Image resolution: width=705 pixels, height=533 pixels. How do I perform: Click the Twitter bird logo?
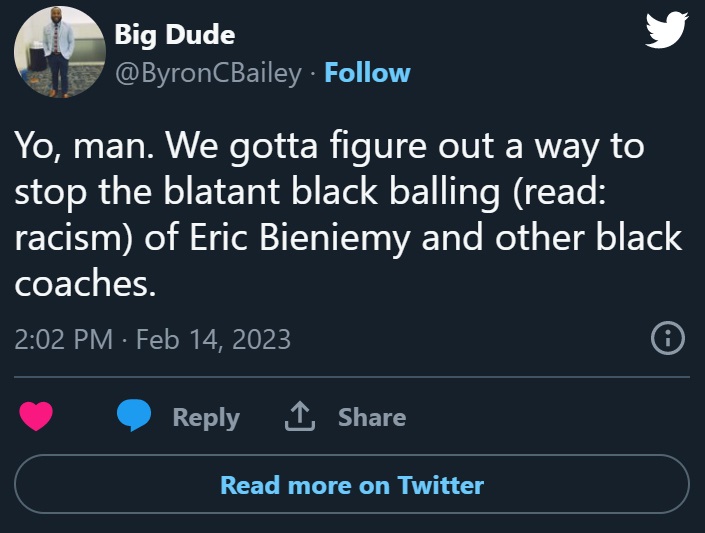667,31
